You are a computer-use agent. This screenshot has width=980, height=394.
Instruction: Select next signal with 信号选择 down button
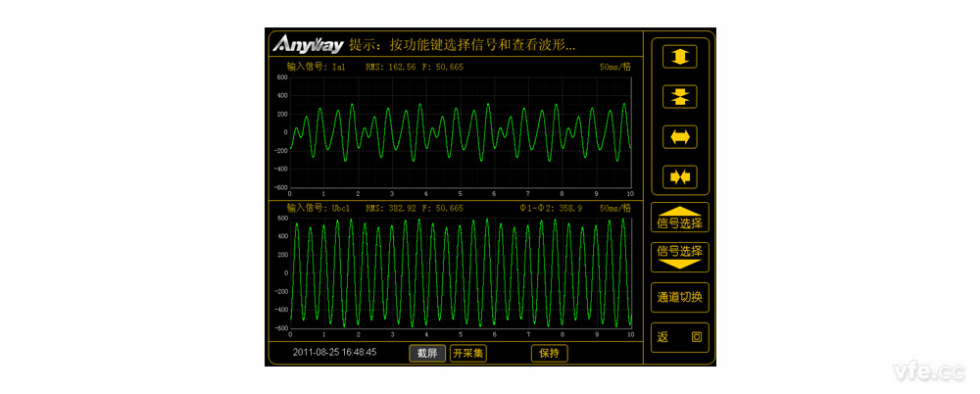tap(678, 256)
